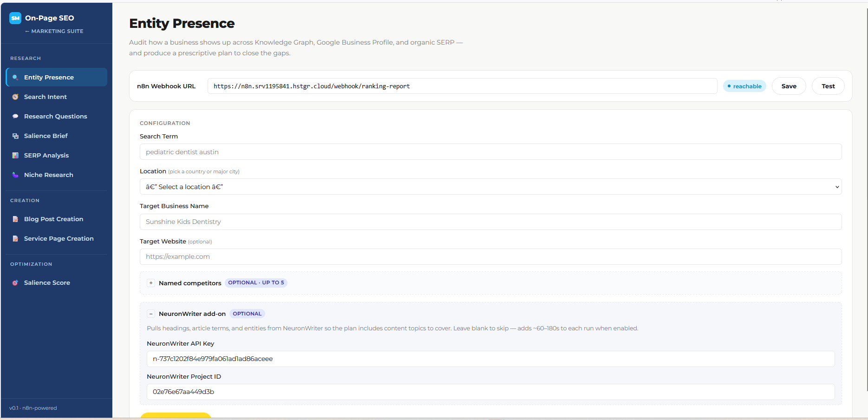The width and height of the screenshot is (868, 420).
Task: Click the SERP Analysis chart icon
Action: pyautogui.click(x=15, y=156)
